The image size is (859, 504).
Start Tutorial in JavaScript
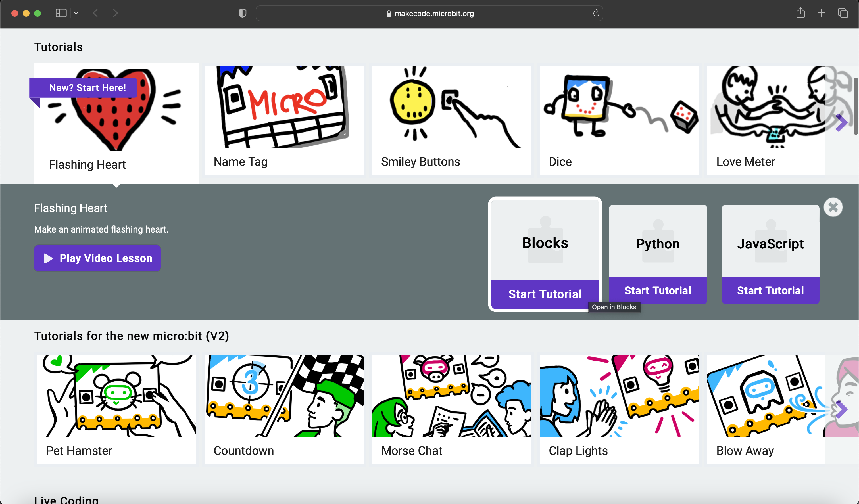click(770, 290)
